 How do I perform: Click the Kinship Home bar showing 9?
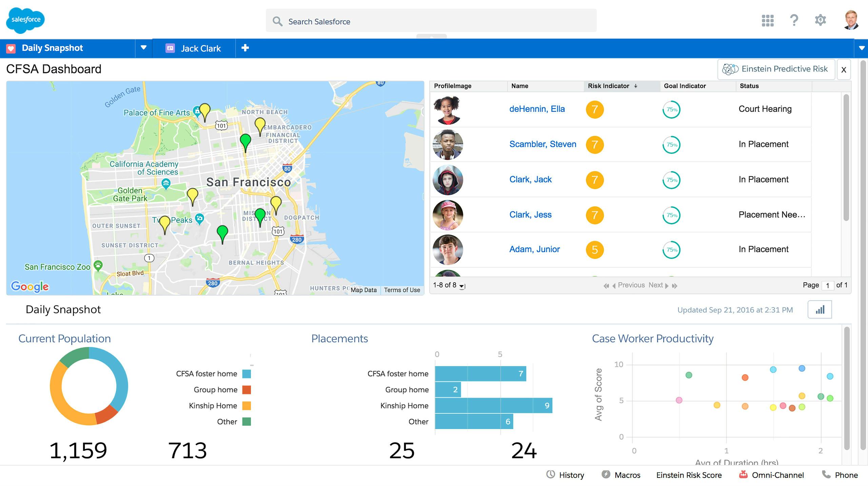494,406
